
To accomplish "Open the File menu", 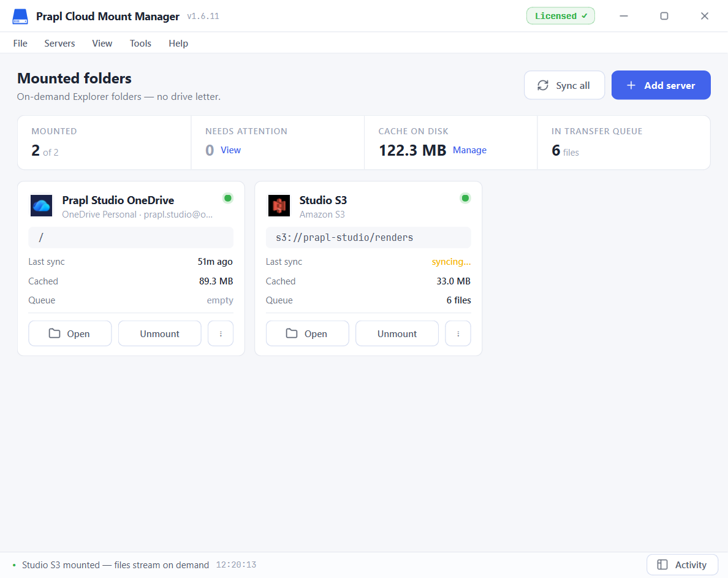I will (20, 43).
